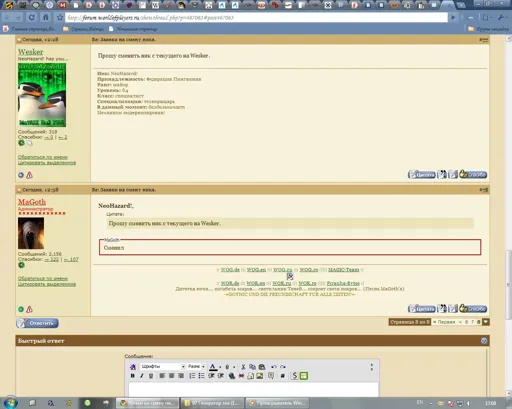Click the Ответить reply button
Screen dimensions: 512x409
coord(37,323)
